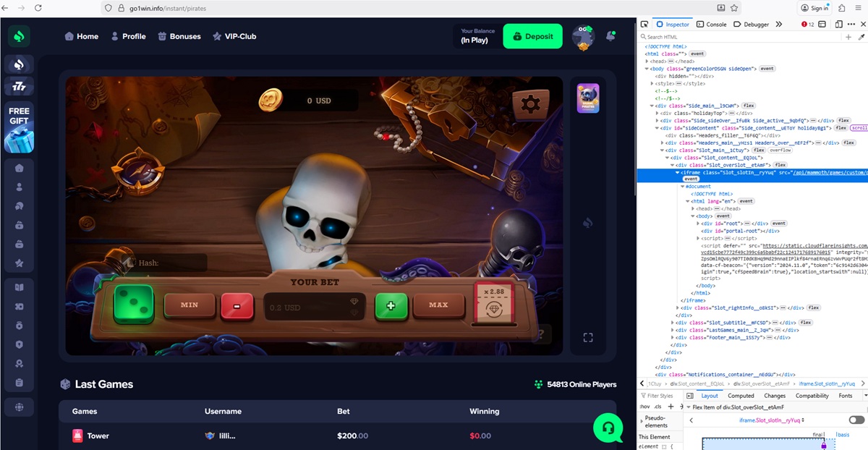Open the Computed styles tab
The image size is (868, 450).
[741, 396]
